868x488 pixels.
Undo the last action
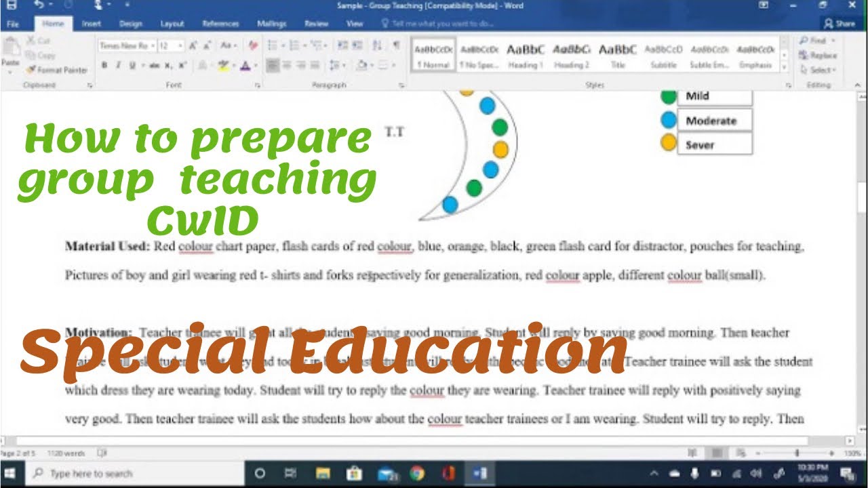pyautogui.click(x=39, y=5)
